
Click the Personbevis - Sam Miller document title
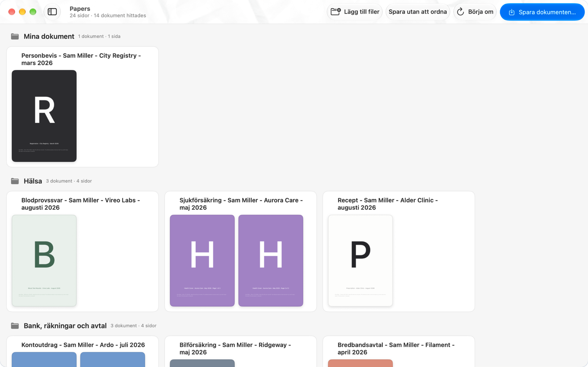point(81,59)
